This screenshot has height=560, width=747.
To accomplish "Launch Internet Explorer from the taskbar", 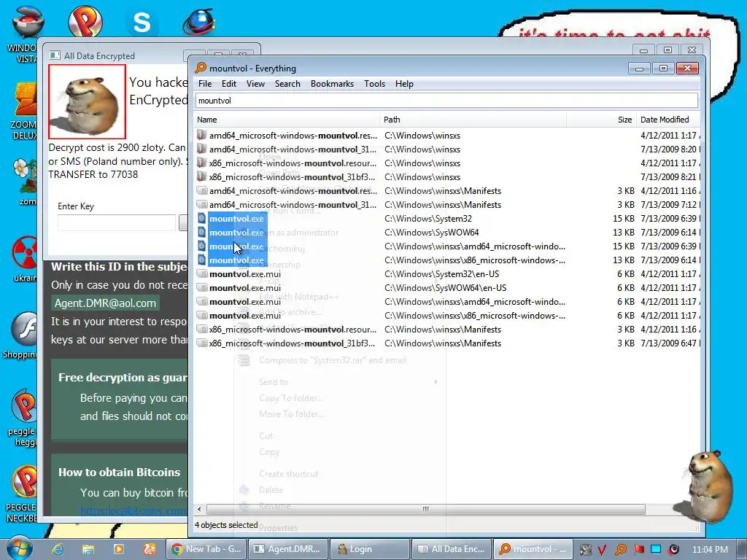I will pos(58,549).
